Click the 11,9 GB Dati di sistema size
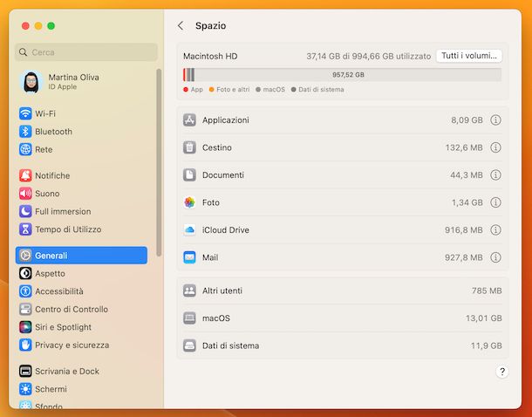Screen dimensions: 532x417 click(x=486, y=345)
